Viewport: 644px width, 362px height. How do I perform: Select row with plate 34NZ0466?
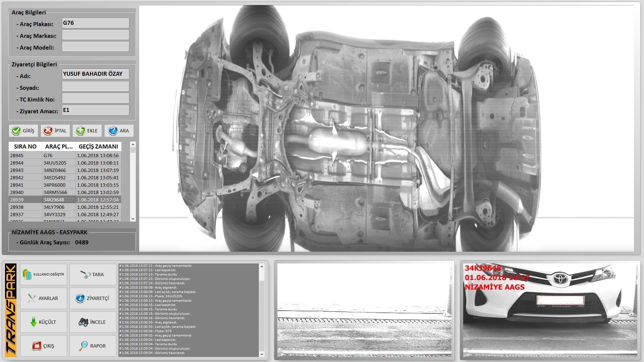pyautogui.click(x=65, y=170)
